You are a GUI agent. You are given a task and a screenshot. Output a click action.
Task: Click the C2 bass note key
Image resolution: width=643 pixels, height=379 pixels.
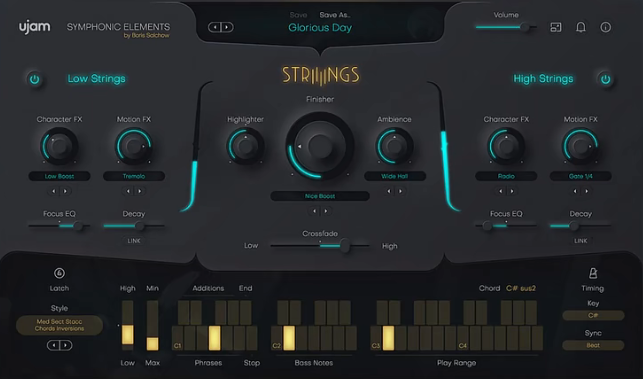(x=277, y=338)
